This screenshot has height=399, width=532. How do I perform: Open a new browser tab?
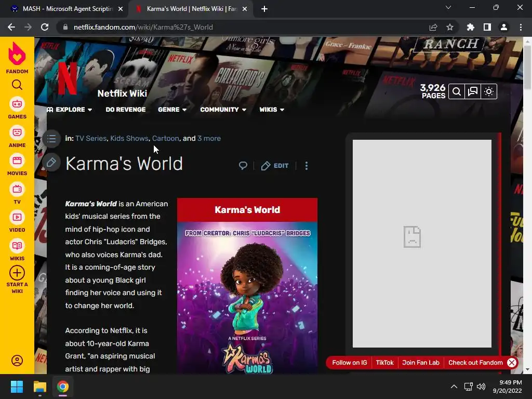(x=264, y=9)
